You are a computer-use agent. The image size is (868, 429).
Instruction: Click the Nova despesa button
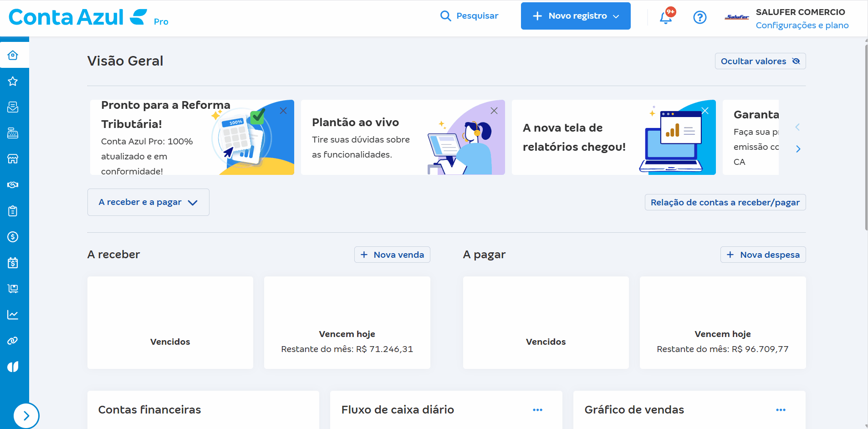(x=763, y=255)
